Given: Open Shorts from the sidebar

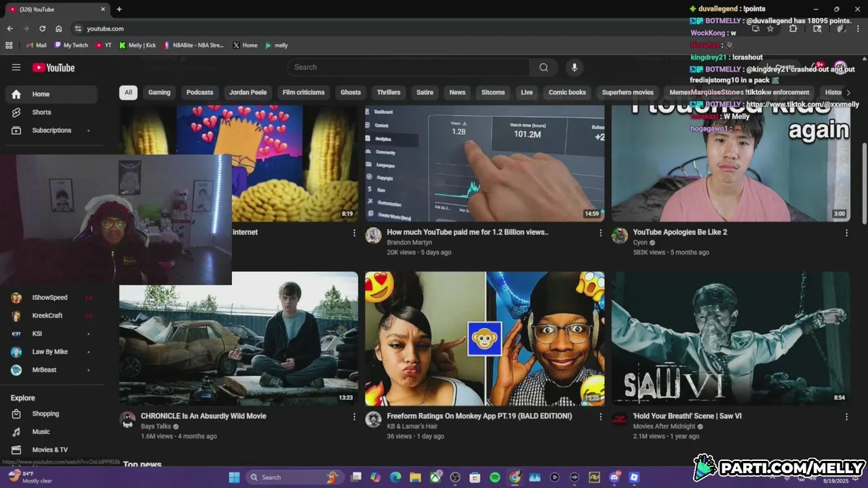Looking at the screenshot, I should (x=52, y=112).
